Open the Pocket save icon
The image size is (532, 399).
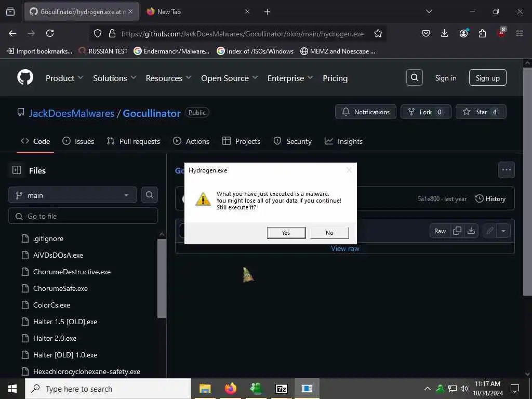(426, 33)
